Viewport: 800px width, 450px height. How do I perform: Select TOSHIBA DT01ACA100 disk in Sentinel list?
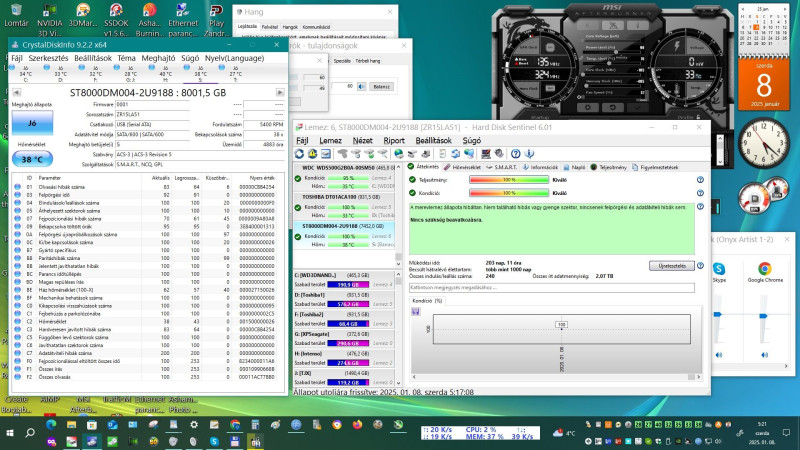[x=343, y=206]
